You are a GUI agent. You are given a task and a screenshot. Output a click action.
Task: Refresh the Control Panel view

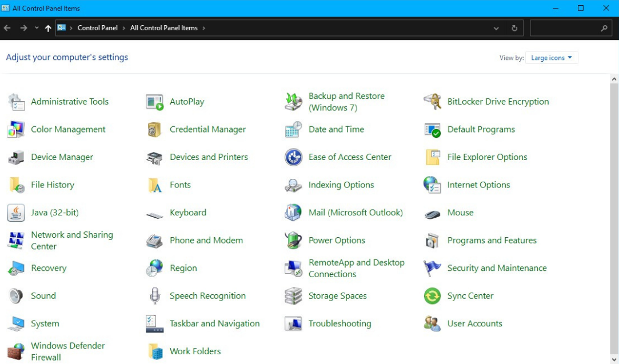click(x=514, y=28)
